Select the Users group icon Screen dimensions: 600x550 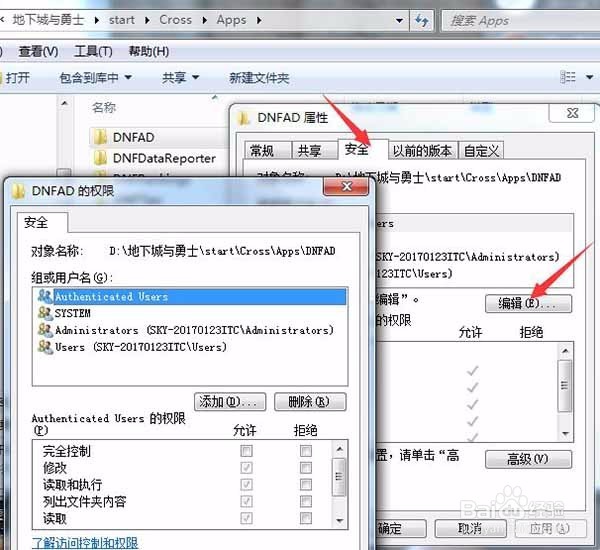(45, 347)
